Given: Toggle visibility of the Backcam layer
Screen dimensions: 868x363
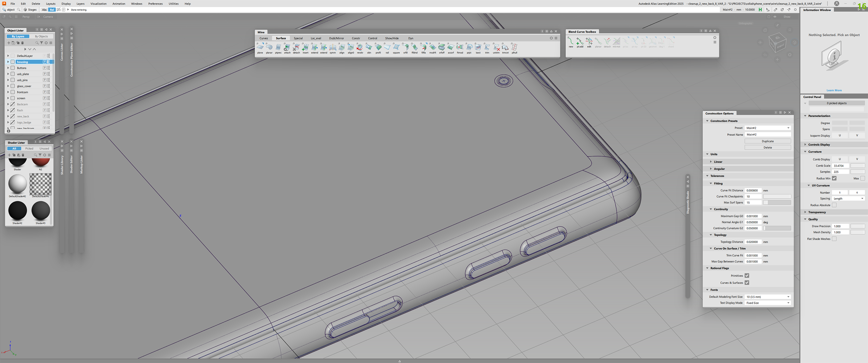Looking at the screenshot, I should click(13, 104).
